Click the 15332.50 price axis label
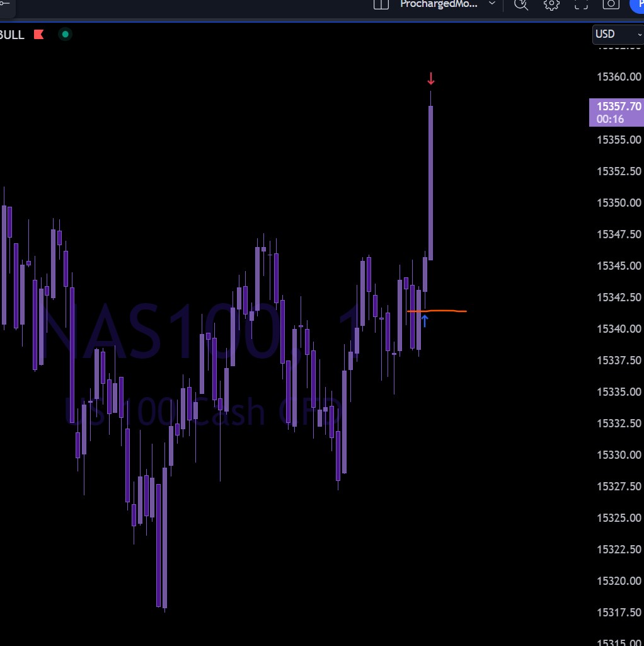Viewport: 644px width, 646px height. (618, 424)
